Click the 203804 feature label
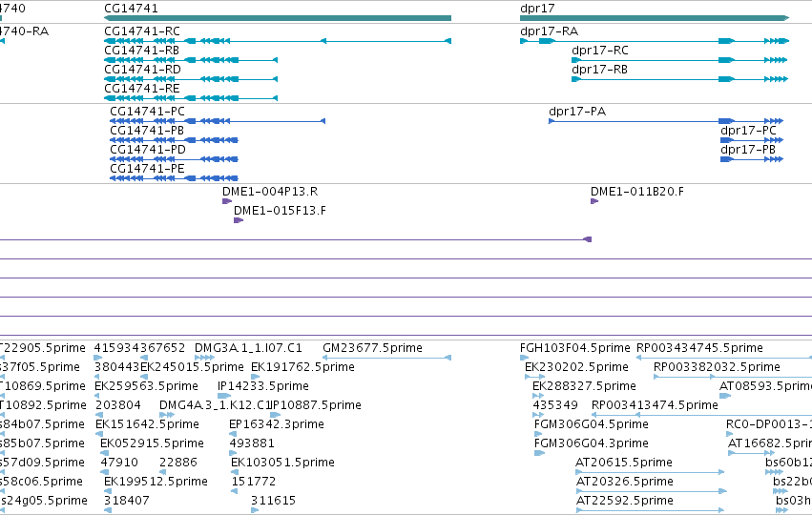 (118, 405)
